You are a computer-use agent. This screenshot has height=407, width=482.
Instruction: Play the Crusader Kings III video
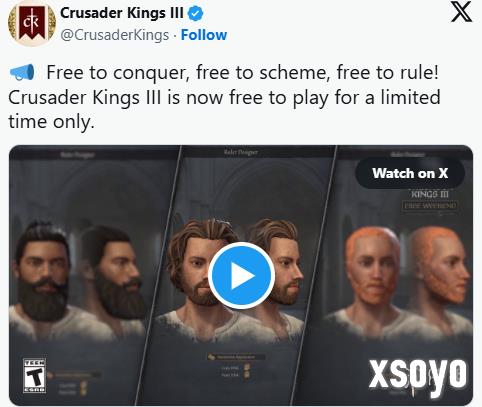pyautogui.click(x=241, y=276)
